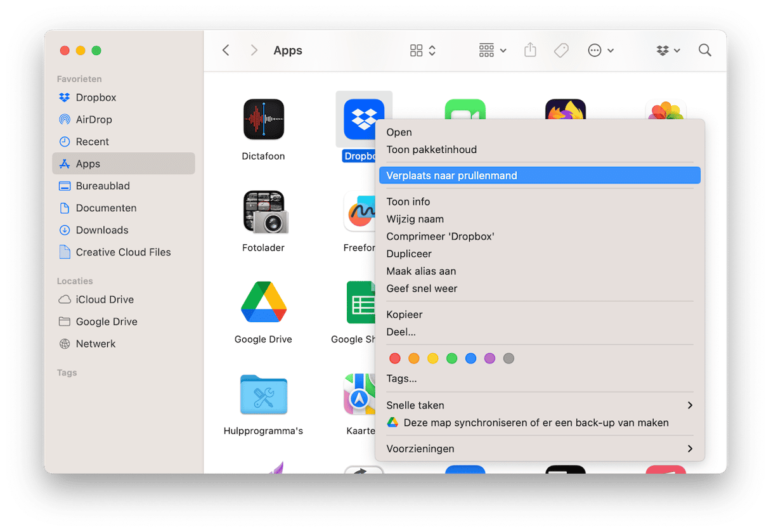This screenshot has width=771, height=532.
Task: Expand the Voorzieningen submenu
Action: (540, 449)
